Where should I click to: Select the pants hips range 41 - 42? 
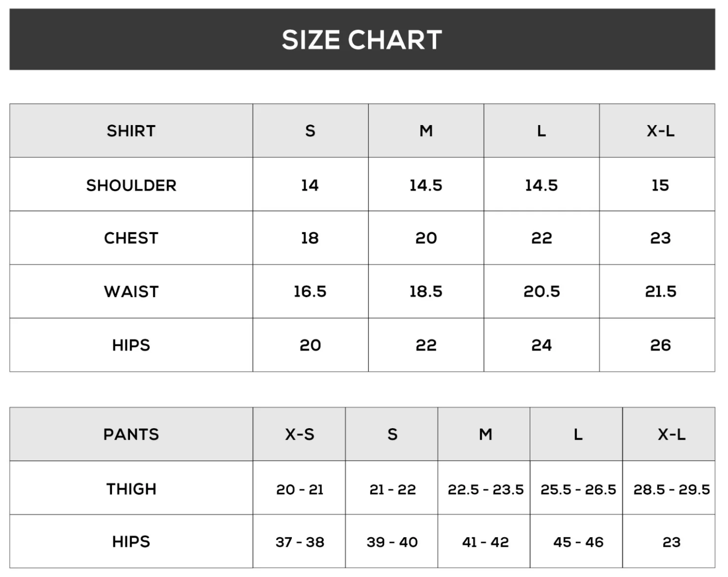point(486,542)
